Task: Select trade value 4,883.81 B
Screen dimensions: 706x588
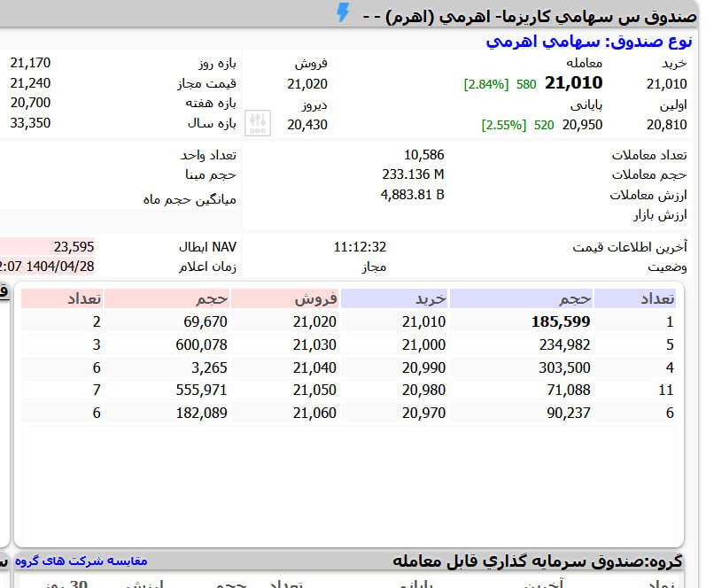Action: tap(413, 195)
